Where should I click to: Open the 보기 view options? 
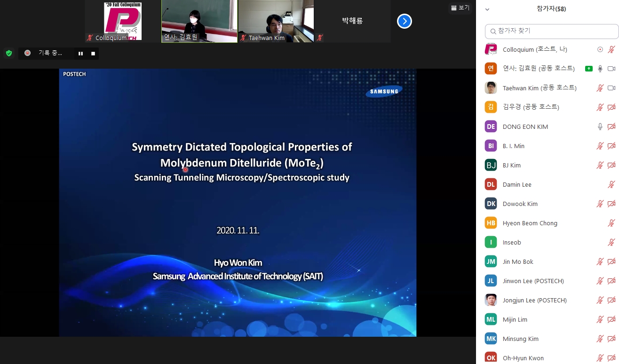460,8
